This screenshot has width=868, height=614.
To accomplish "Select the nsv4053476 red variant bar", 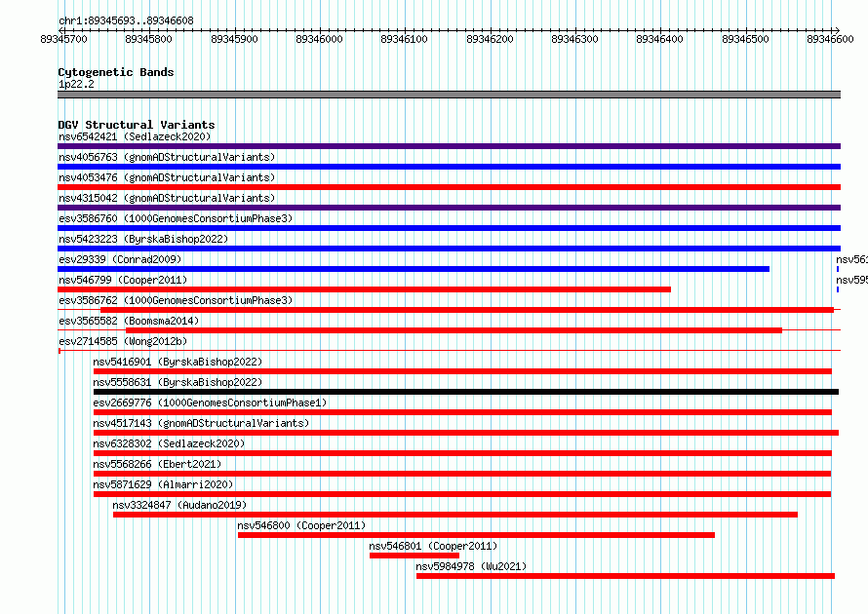I will (x=449, y=187).
